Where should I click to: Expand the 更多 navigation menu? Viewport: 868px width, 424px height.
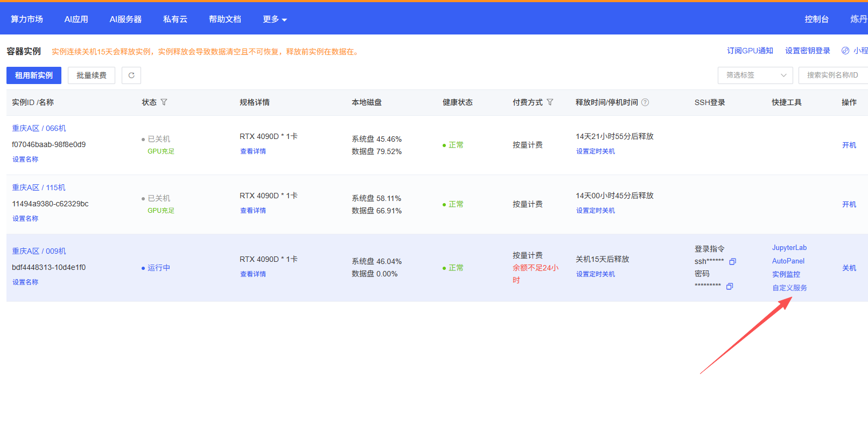(x=275, y=19)
